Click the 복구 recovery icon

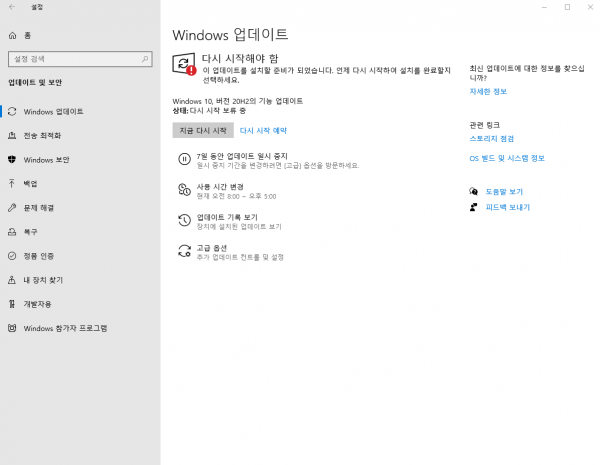point(12,232)
